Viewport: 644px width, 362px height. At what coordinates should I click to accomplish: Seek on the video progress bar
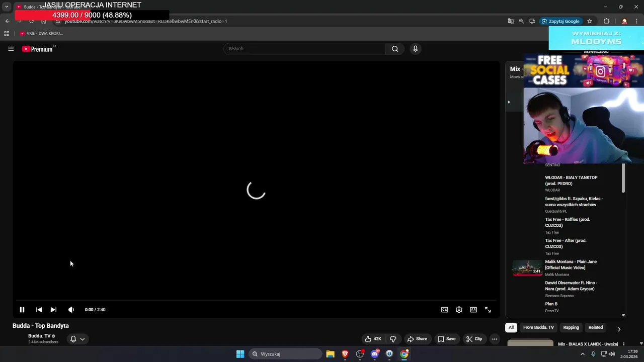click(x=257, y=300)
